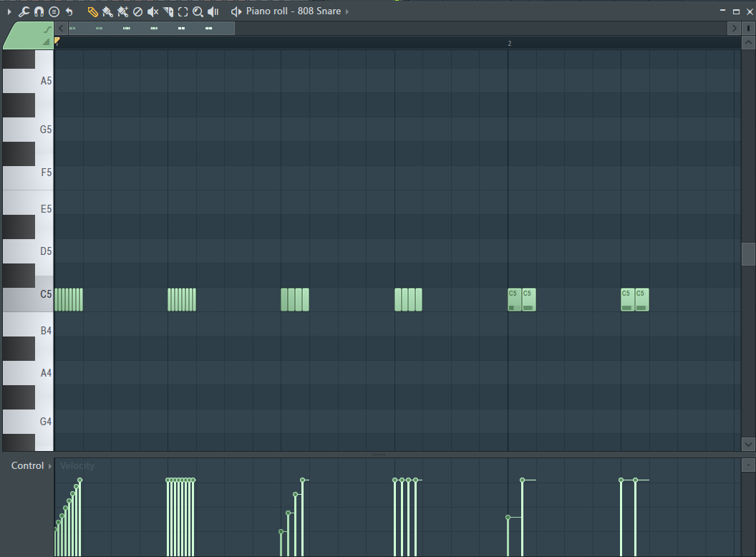
Task: Minimize the piano roll window
Action: pos(722,11)
